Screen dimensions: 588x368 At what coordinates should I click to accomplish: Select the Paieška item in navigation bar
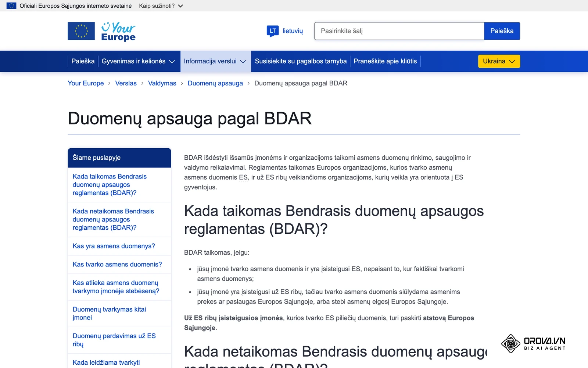tap(83, 61)
